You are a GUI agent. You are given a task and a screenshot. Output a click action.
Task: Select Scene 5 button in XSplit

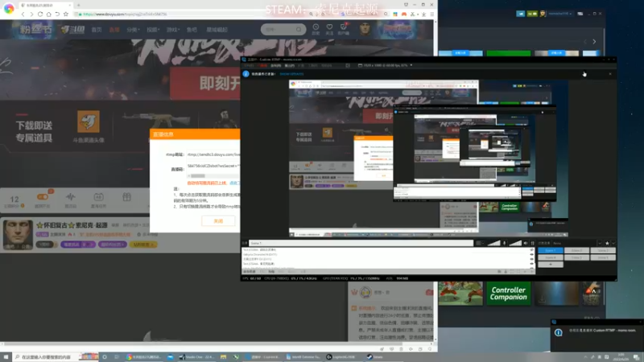pyautogui.click(x=576, y=257)
